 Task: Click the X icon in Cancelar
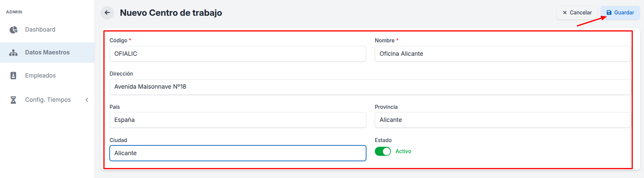[x=565, y=13]
